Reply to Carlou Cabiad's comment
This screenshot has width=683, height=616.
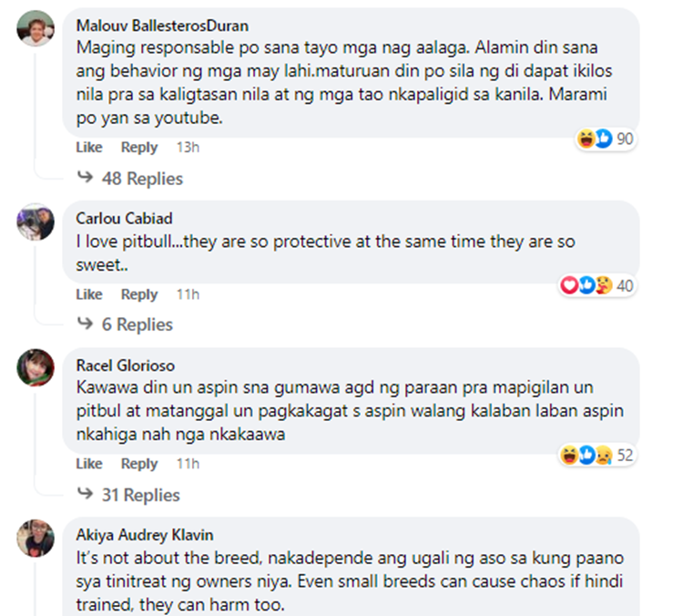click(139, 294)
